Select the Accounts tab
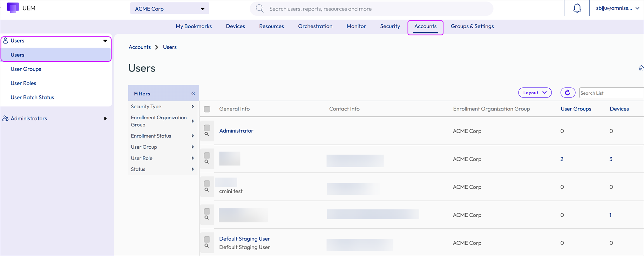The width and height of the screenshot is (644, 256). 426,26
